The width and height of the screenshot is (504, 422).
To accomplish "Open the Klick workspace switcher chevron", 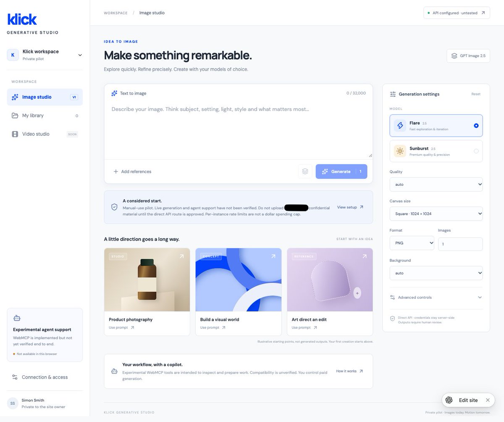I will (x=80, y=55).
